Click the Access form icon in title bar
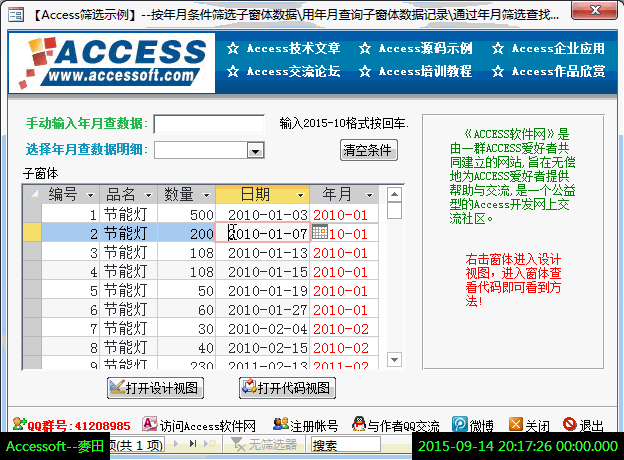The image size is (624, 460). [16, 15]
